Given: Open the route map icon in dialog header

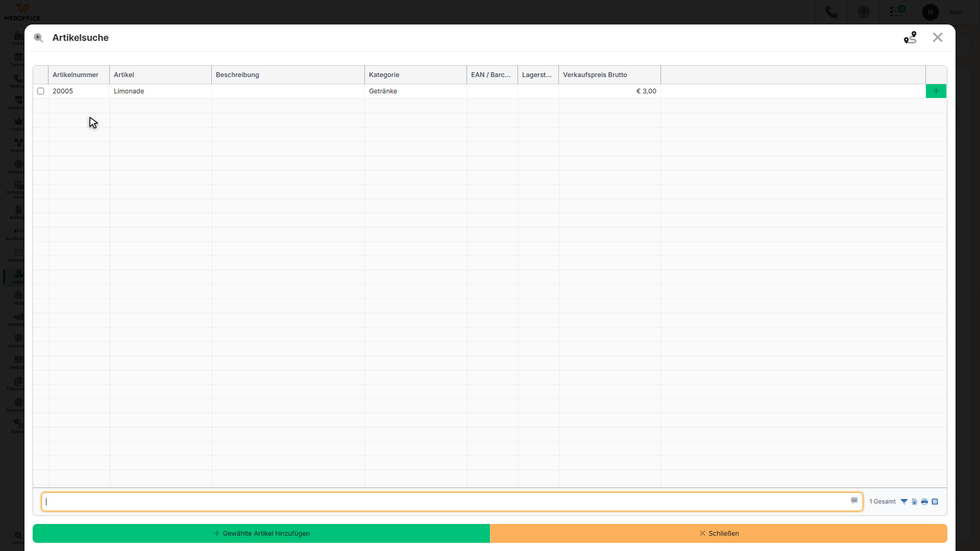Looking at the screenshot, I should coord(910,38).
